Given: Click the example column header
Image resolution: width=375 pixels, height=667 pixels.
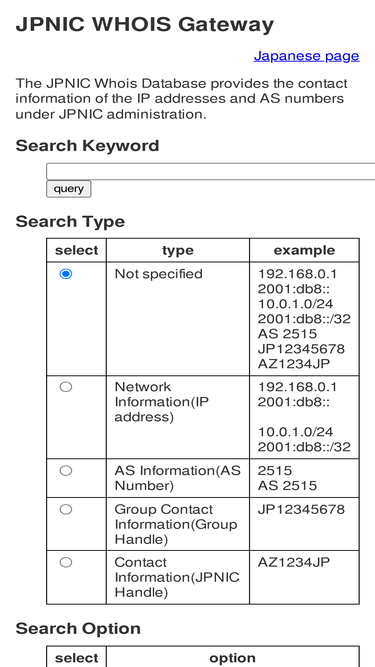Looking at the screenshot, I should point(304,250).
